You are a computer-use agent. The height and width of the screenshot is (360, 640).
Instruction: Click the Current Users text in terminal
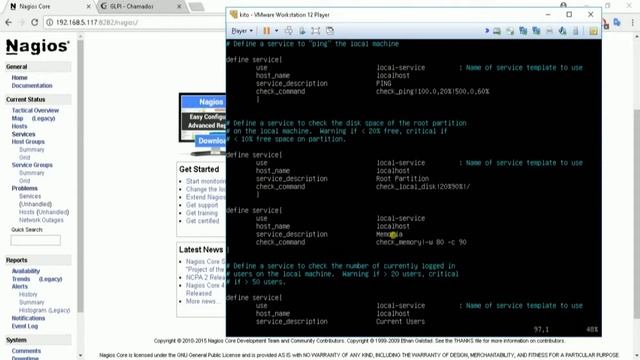click(400, 322)
